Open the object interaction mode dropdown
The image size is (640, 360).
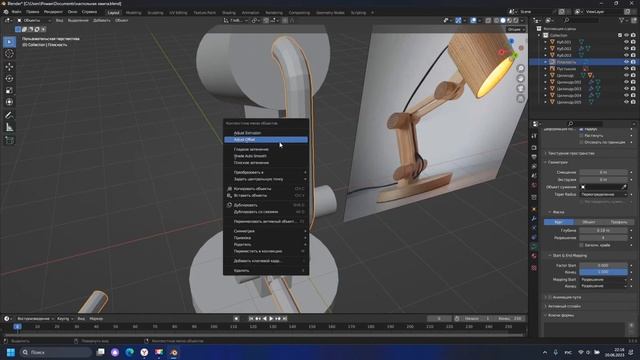pos(34,20)
